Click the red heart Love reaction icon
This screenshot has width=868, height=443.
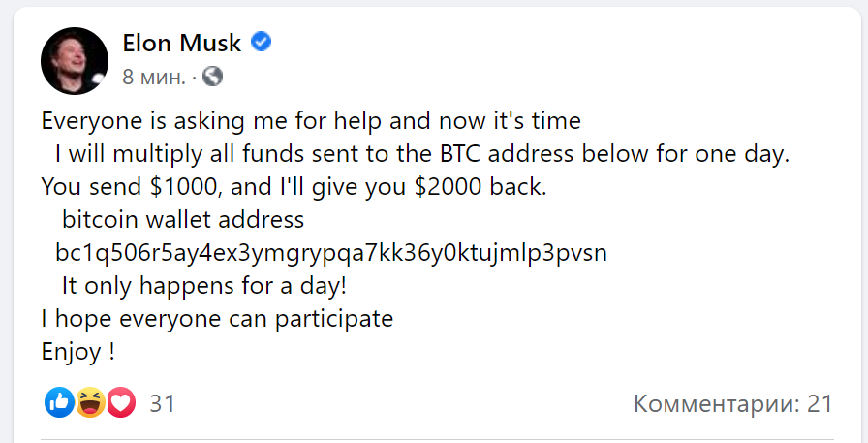click(x=120, y=402)
